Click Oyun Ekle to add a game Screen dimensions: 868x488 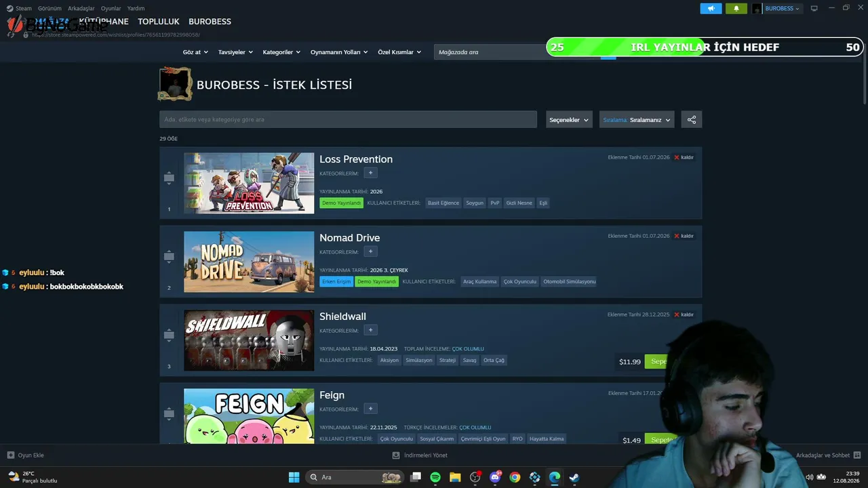point(26,455)
